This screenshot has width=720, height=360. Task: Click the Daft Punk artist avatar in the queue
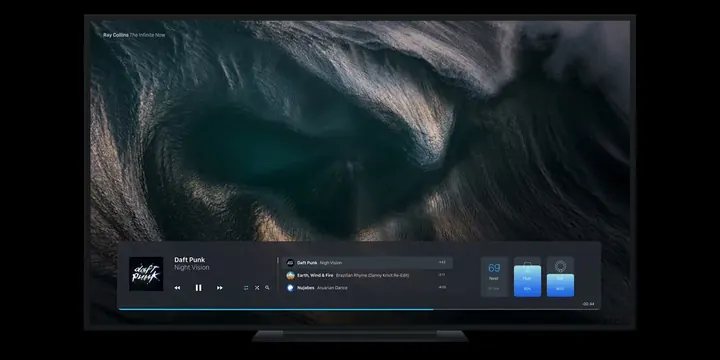[290, 263]
